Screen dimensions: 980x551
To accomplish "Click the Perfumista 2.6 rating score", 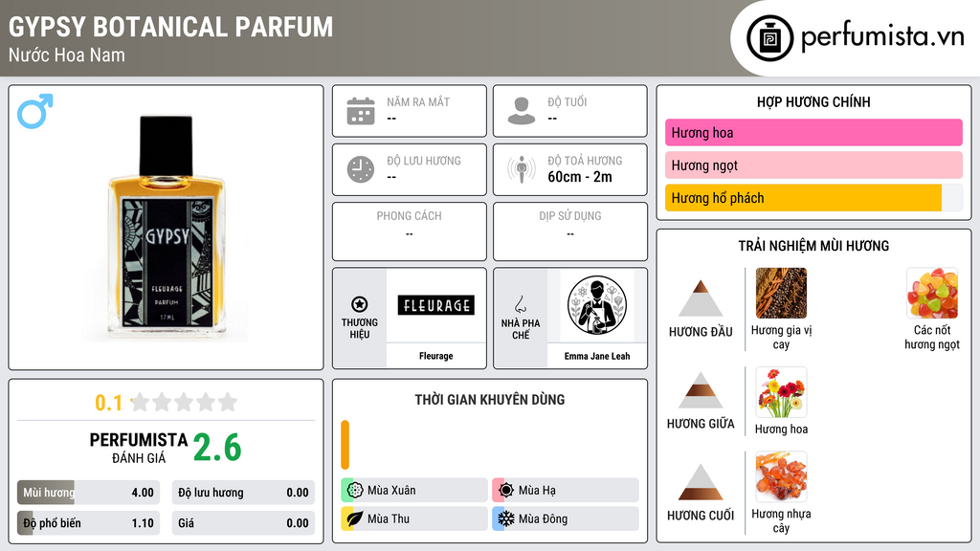I will click(217, 448).
